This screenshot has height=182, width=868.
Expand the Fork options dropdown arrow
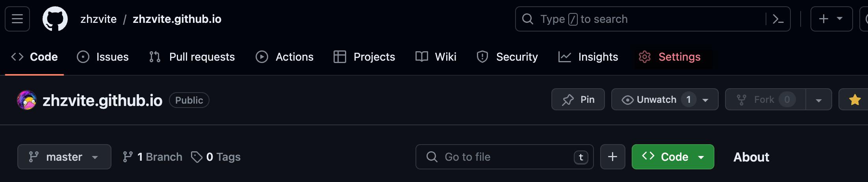point(818,100)
